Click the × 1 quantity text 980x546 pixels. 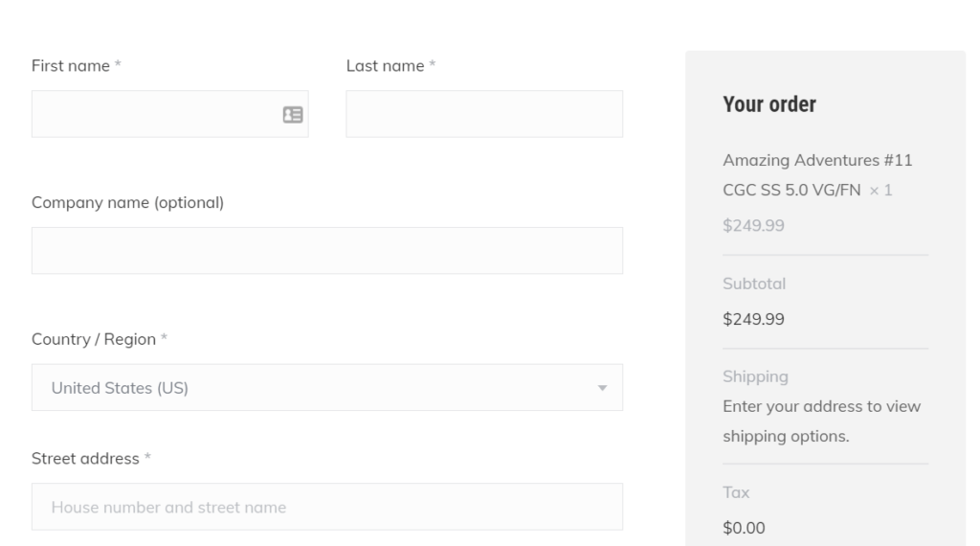click(880, 191)
